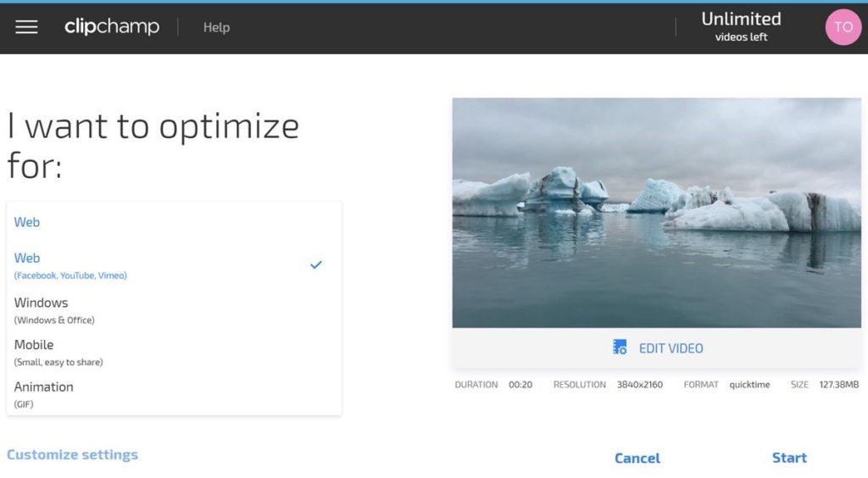Pick Animation (GIF) optimization option

[44, 394]
